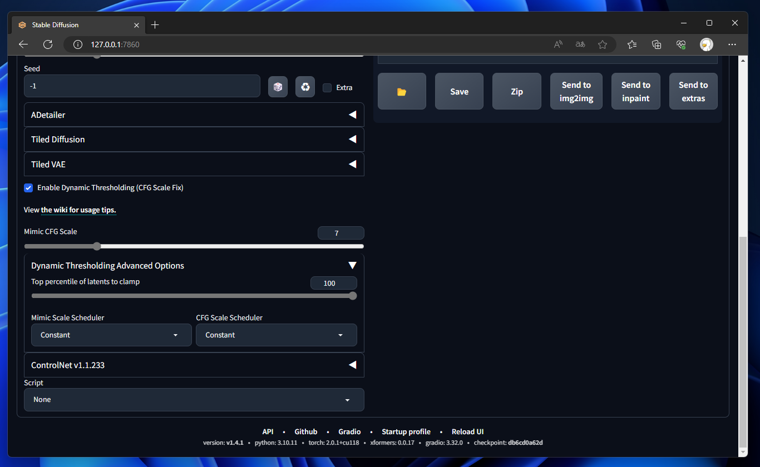Open the collections icon
The width and height of the screenshot is (760, 467).
(656, 45)
